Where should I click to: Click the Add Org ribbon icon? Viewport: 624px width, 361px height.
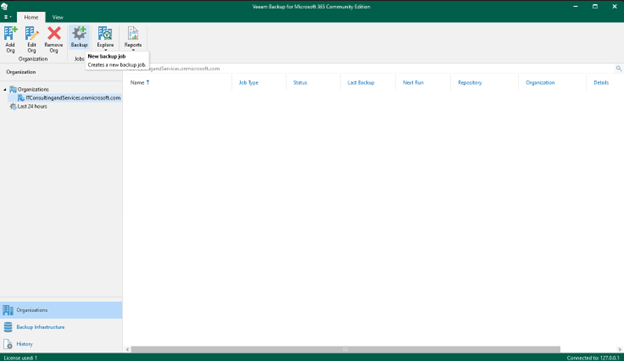tap(10, 39)
